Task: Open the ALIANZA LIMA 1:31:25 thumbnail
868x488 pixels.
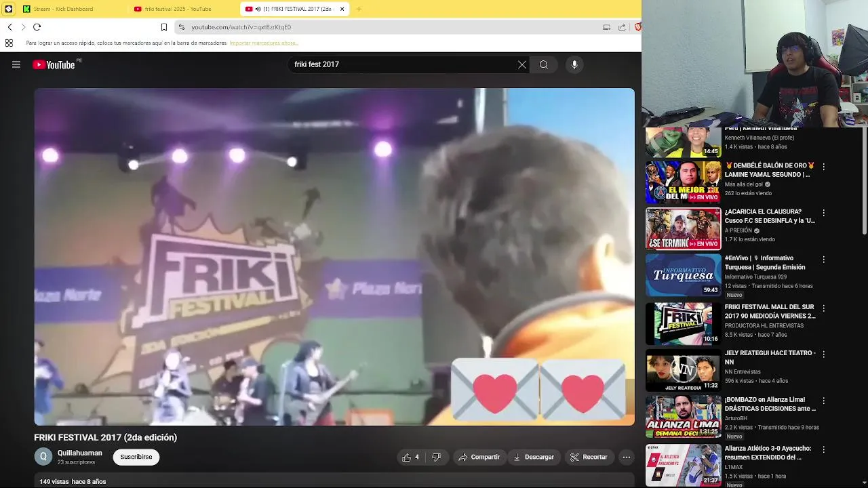Action: pyautogui.click(x=683, y=417)
